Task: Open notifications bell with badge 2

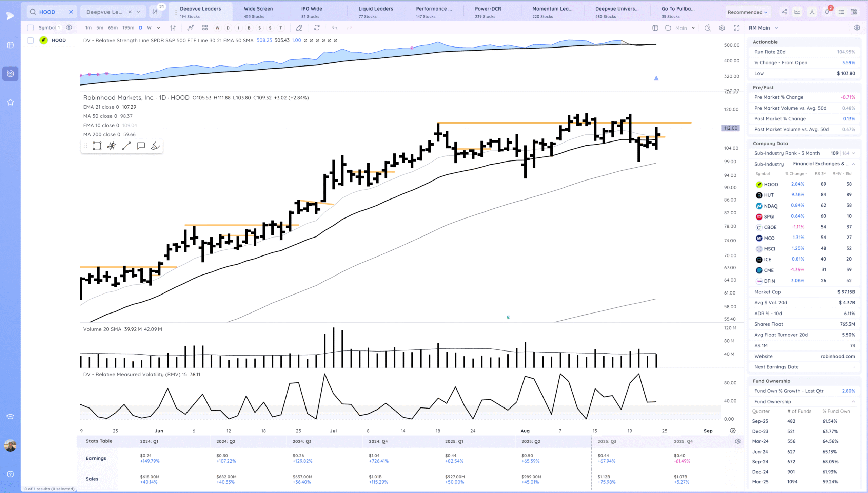Action: pyautogui.click(x=827, y=11)
